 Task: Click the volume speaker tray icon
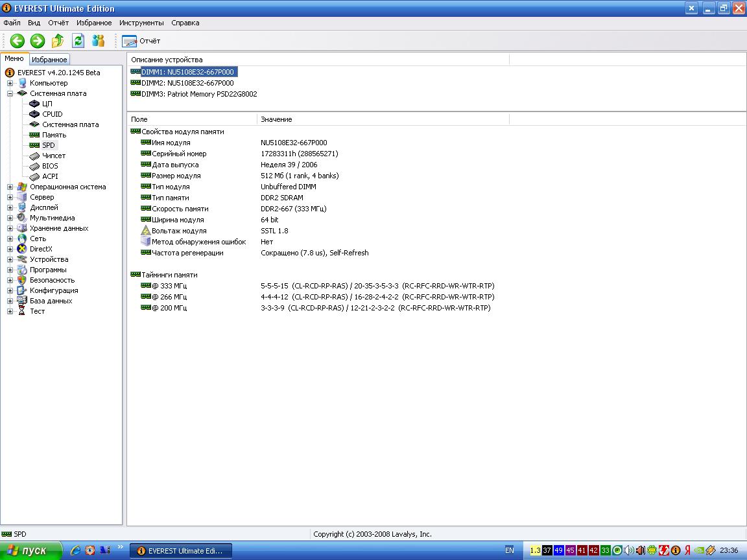629,550
